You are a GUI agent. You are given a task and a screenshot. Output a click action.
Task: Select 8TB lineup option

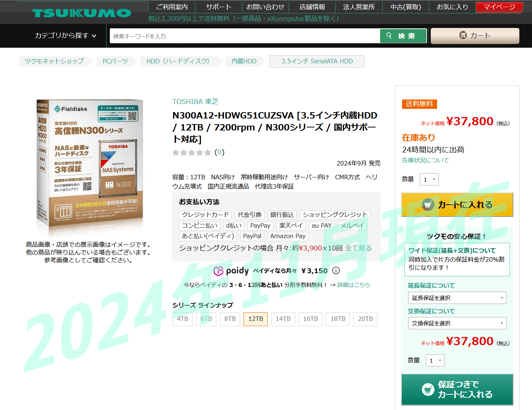(x=230, y=319)
